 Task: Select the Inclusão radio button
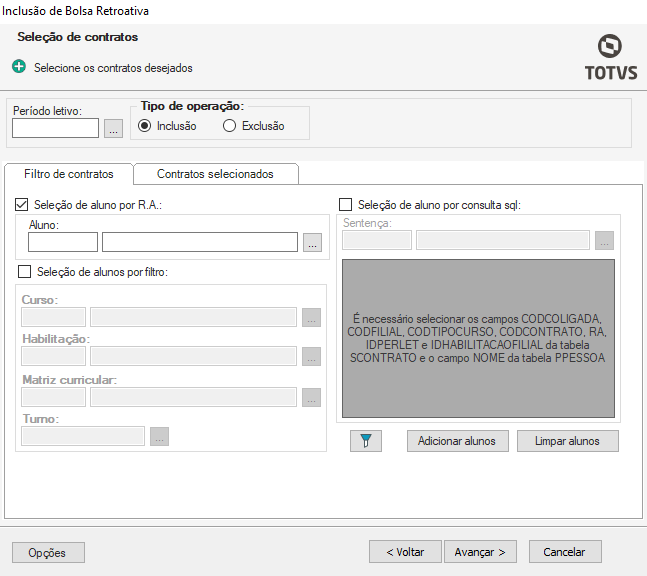145,126
